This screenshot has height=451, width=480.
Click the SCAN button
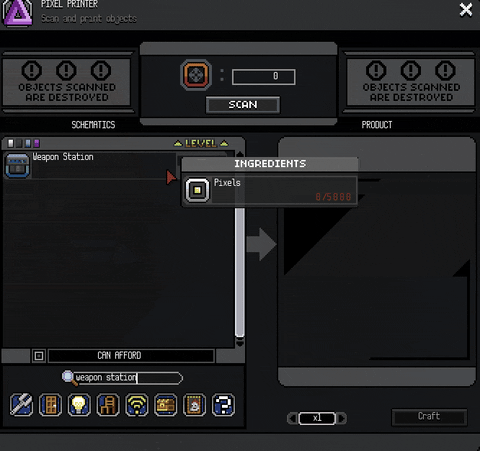243,105
